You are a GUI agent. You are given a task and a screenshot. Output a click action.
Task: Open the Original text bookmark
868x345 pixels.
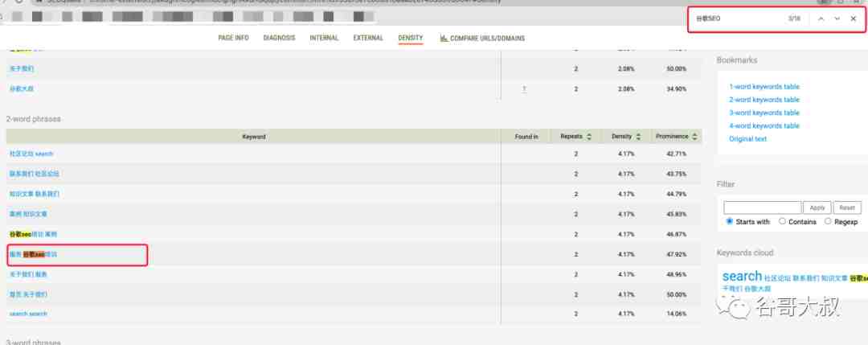coord(748,139)
